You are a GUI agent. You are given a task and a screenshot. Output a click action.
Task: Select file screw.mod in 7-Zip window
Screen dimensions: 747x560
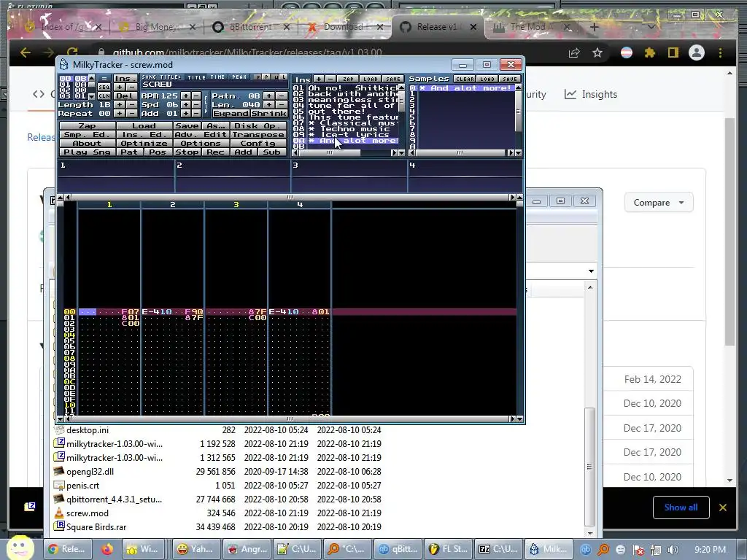[x=88, y=513]
